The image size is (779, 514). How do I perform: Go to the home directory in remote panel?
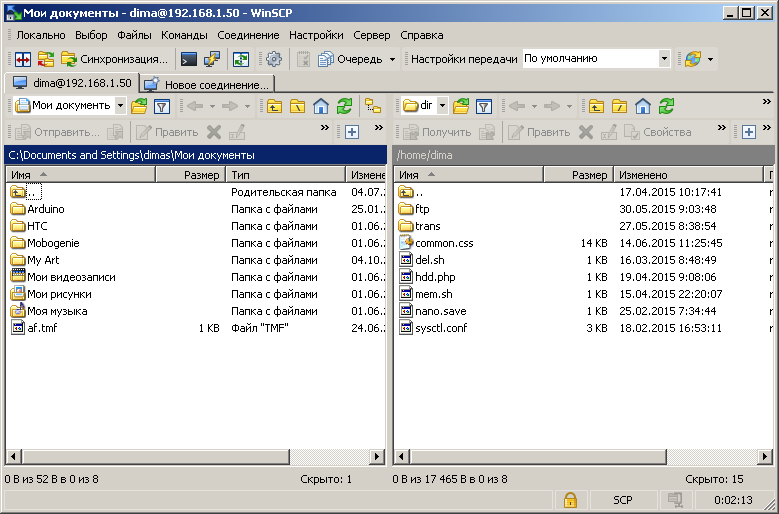click(x=643, y=106)
